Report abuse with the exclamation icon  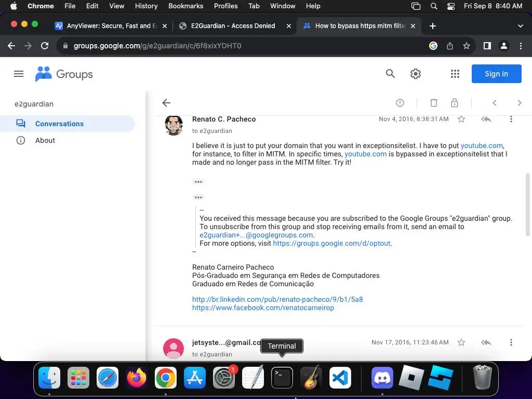(400, 103)
